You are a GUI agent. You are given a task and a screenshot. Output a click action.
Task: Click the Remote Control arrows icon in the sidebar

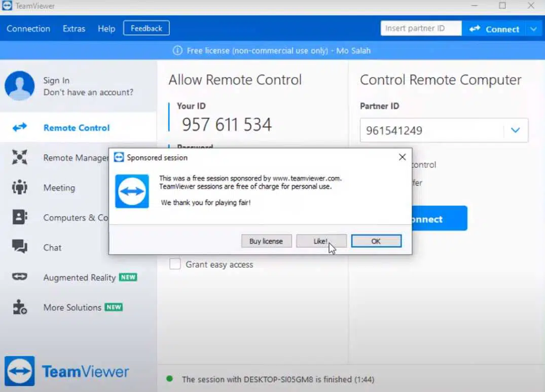coord(19,127)
